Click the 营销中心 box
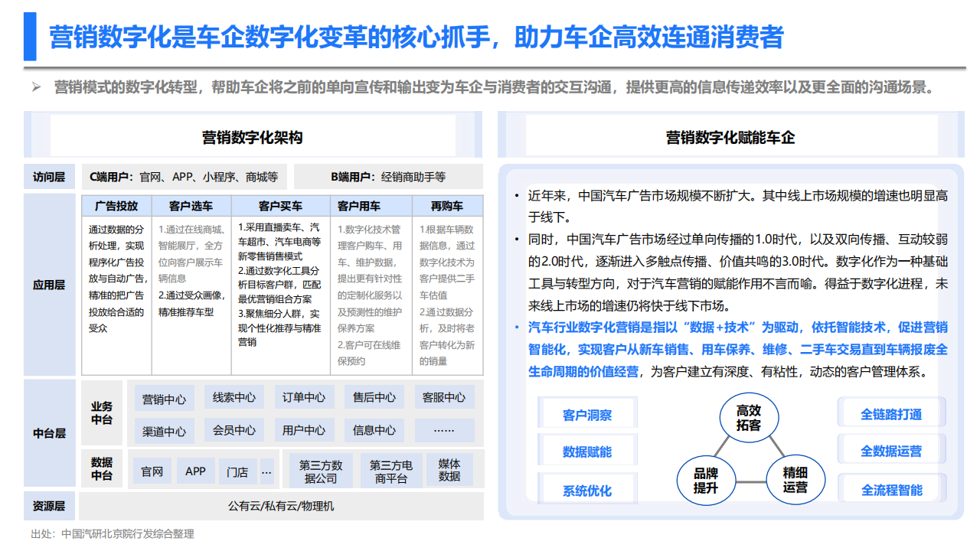This screenshot has height=551, width=980. click(164, 399)
